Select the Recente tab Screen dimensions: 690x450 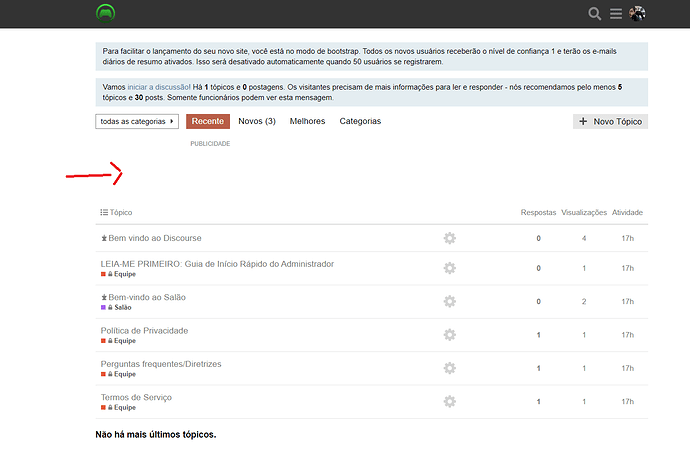208,121
